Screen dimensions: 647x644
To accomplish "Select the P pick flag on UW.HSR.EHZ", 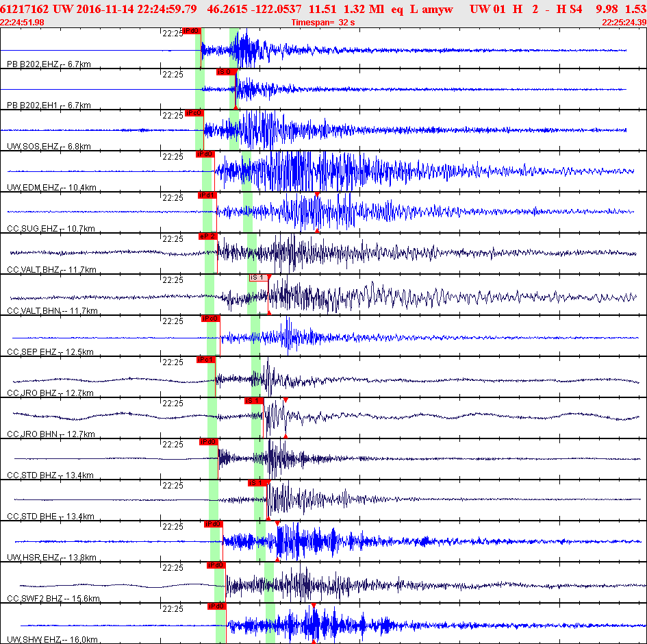I will tap(214, 524).
